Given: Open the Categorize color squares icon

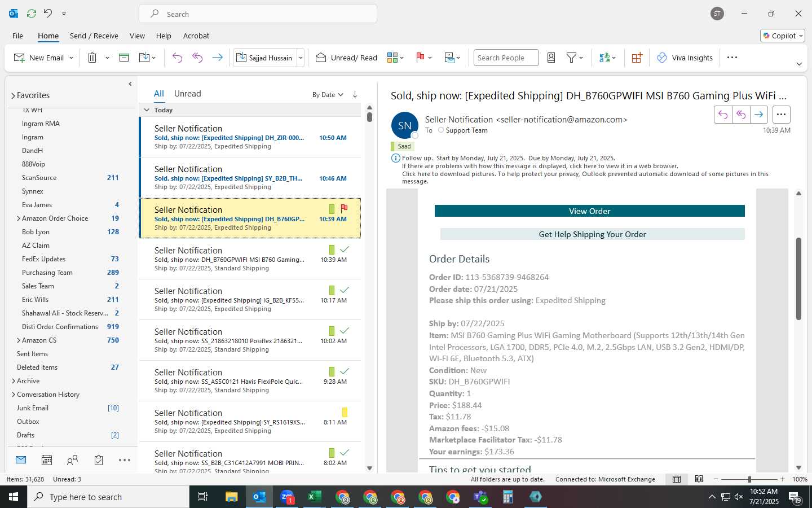Looking at the screenshot, I should 392,58.
